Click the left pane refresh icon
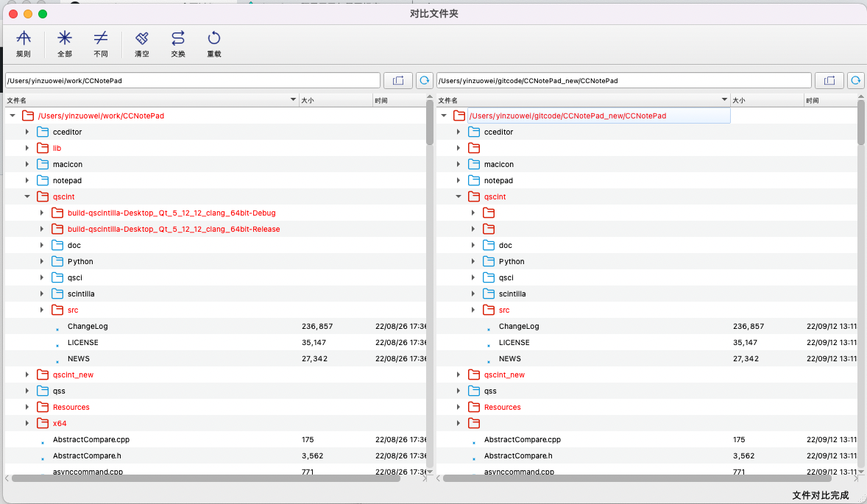The width and height of the screenshot is (867, 504). tap(425, 80)
